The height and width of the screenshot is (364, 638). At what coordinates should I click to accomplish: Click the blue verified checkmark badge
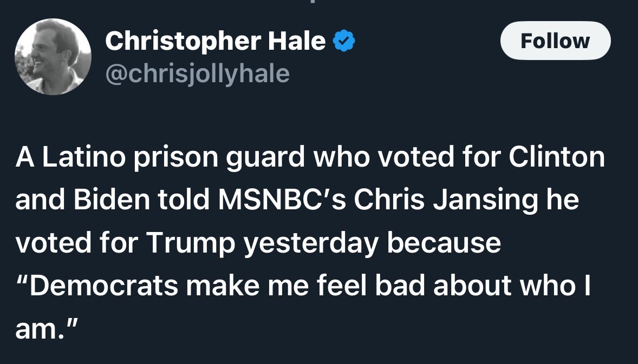click(x=343, y=42)
